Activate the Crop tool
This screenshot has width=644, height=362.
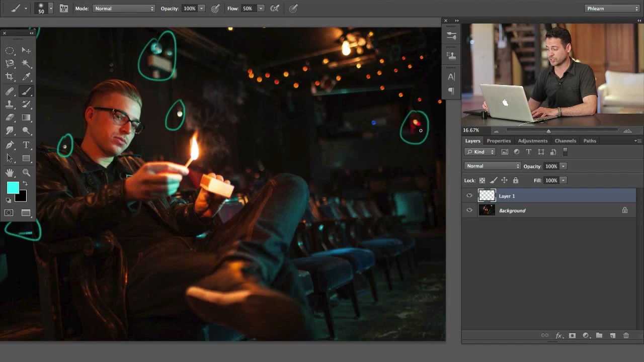point(10,77)
